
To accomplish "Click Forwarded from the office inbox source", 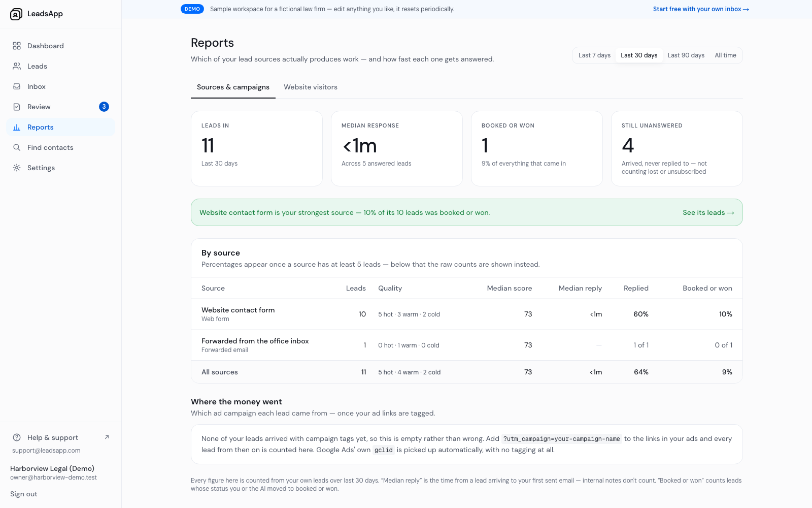I will tap(255, 341).
